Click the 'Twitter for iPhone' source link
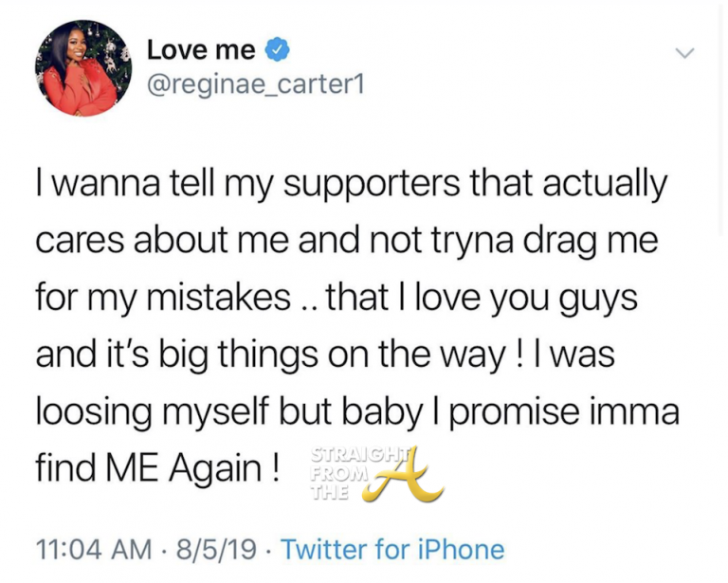Viewport: 728px width, 583px height. coord(392,549)
